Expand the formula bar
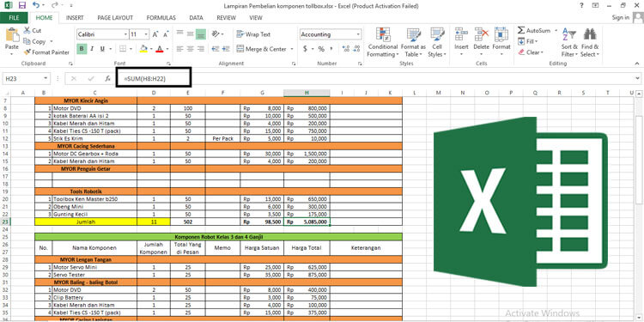This screenshot has width=644, height=322. coord(637,78)
